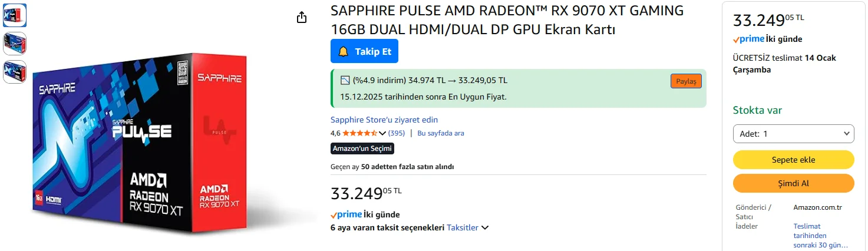This screenshot has height=251, width=868.
Task: Select the first product thumbnail
Action: pos(15,15)
